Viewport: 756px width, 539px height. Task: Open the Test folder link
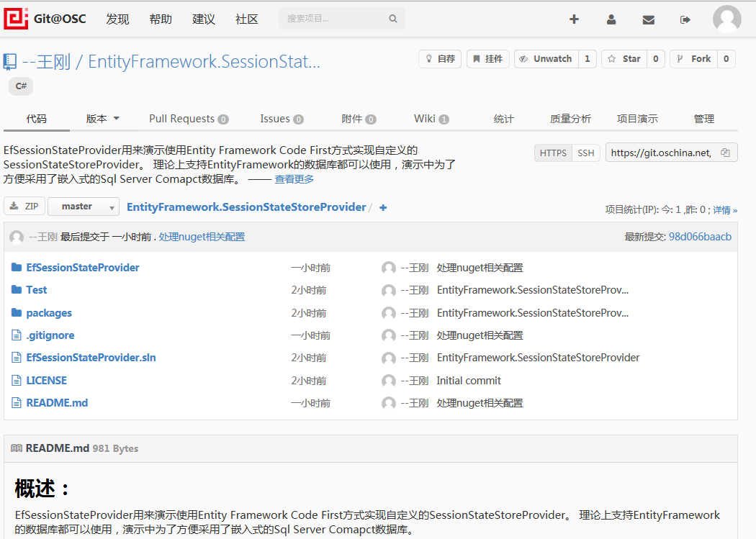36,289
